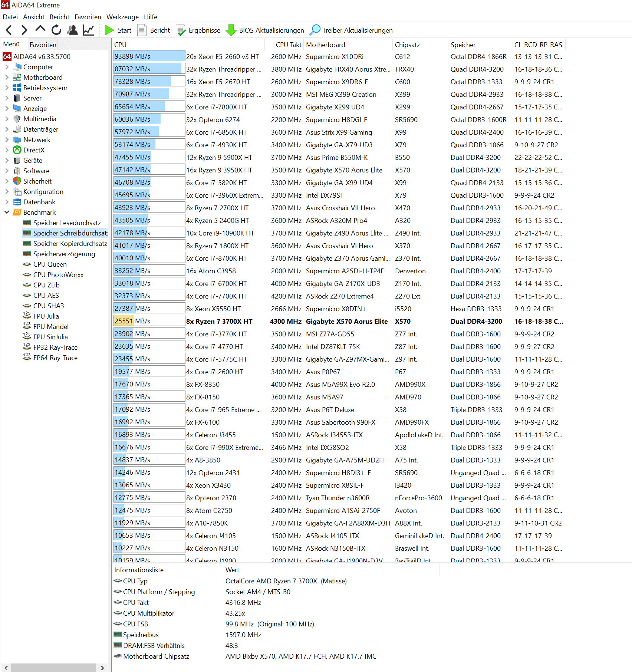Switch to the Favoriten sidebar tab

[43, 45]
